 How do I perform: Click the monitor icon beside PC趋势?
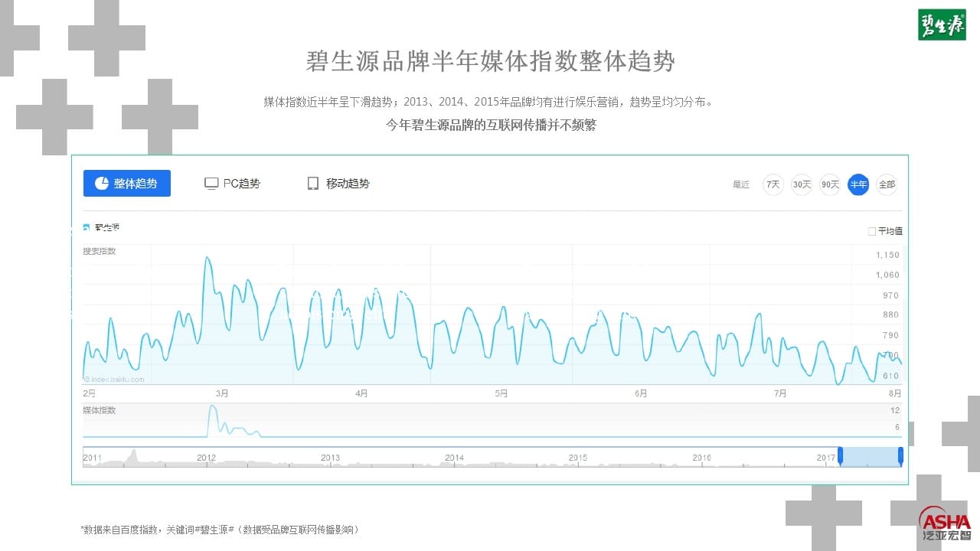pyautogui.click(x=211, y=184)
